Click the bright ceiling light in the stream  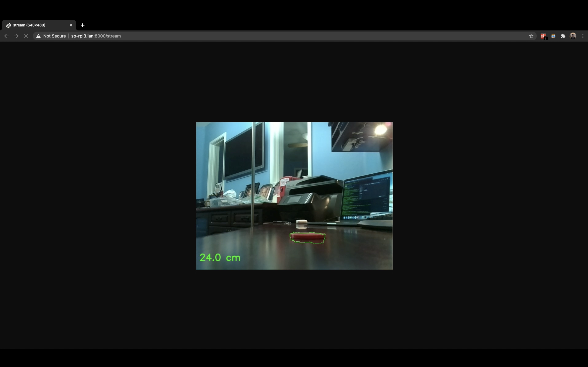tap(380, 130)
